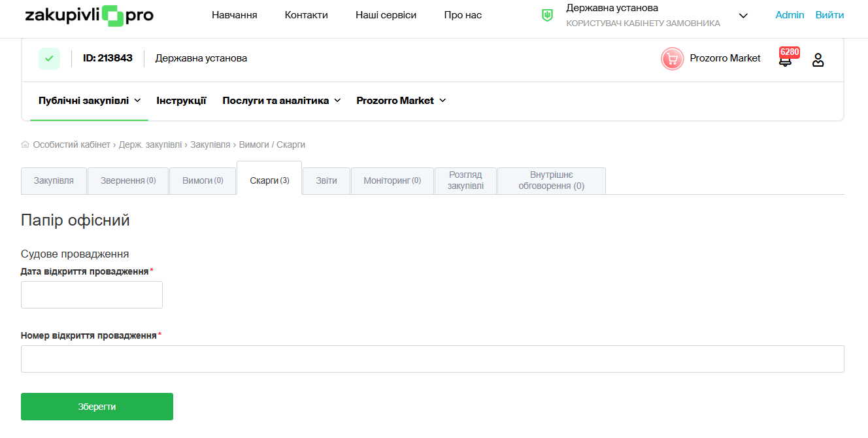Expand Послуги та аналітика dropdown

[281, 101]
